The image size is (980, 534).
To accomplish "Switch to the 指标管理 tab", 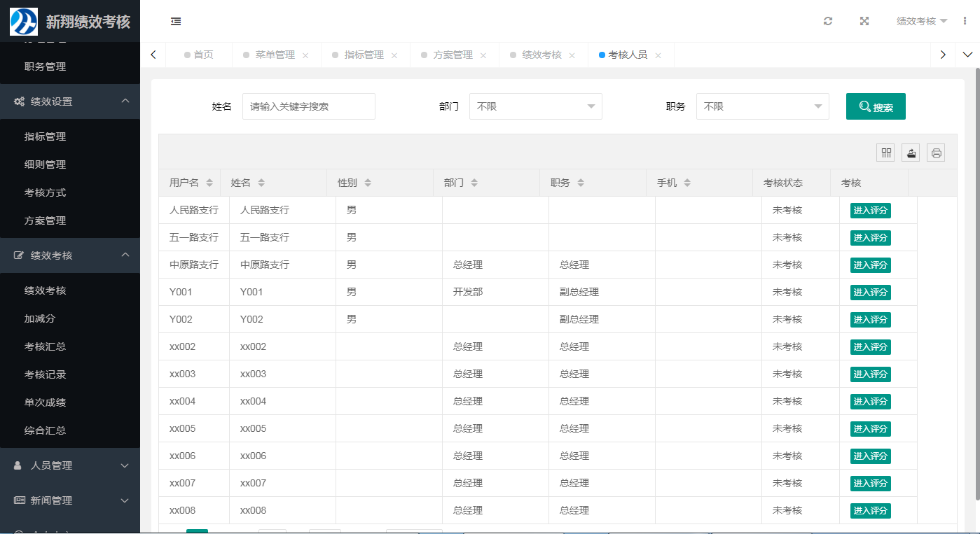I will pos(366,54).
